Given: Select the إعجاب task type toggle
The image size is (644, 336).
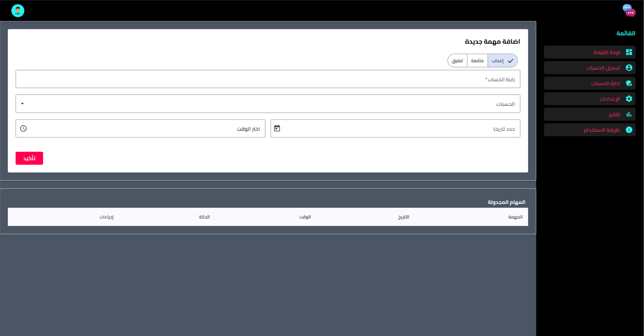Looking at the screenshot, I should 502,61.
